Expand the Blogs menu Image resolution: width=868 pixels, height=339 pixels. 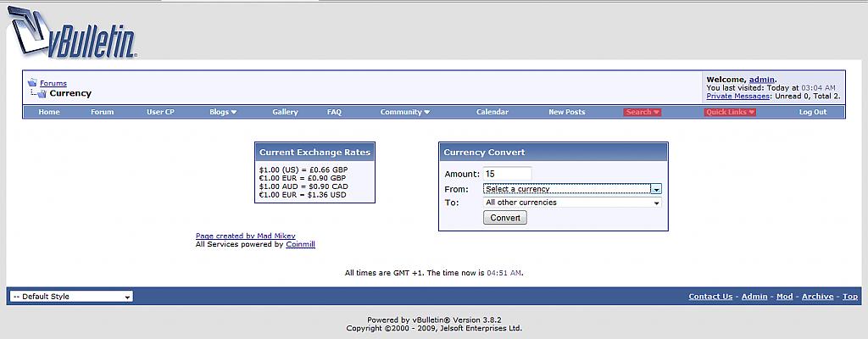coord(223,112)
